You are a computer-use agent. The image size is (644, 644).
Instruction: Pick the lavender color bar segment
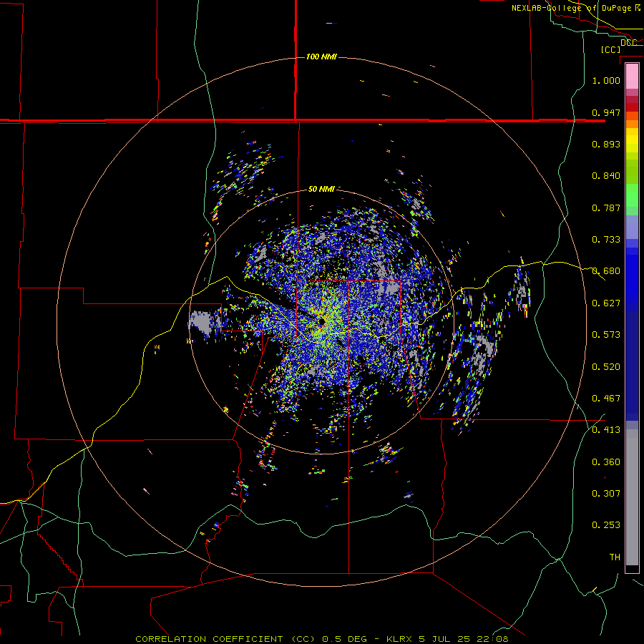632,227
